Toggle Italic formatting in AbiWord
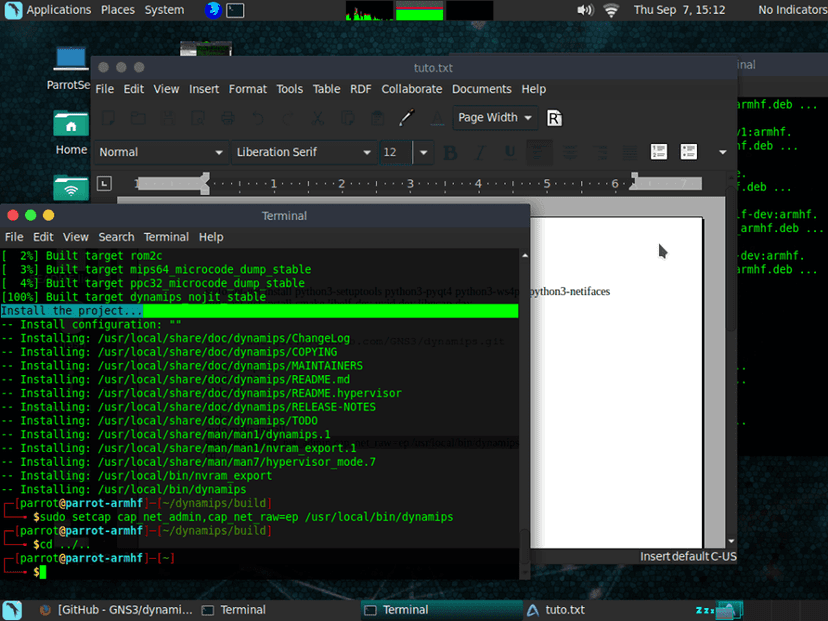 479,153
